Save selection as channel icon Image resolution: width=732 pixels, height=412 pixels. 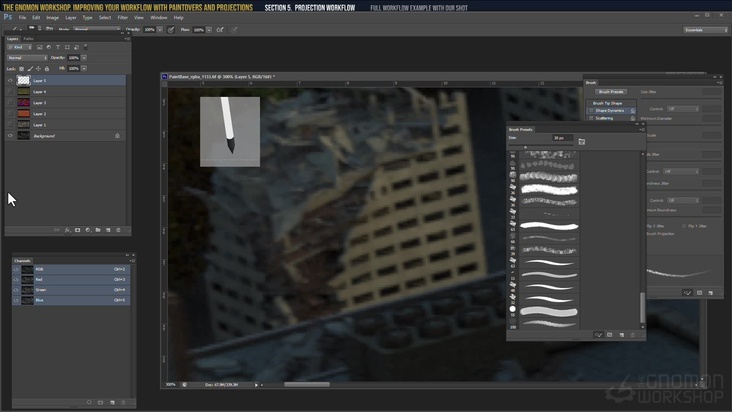(100, 402)
